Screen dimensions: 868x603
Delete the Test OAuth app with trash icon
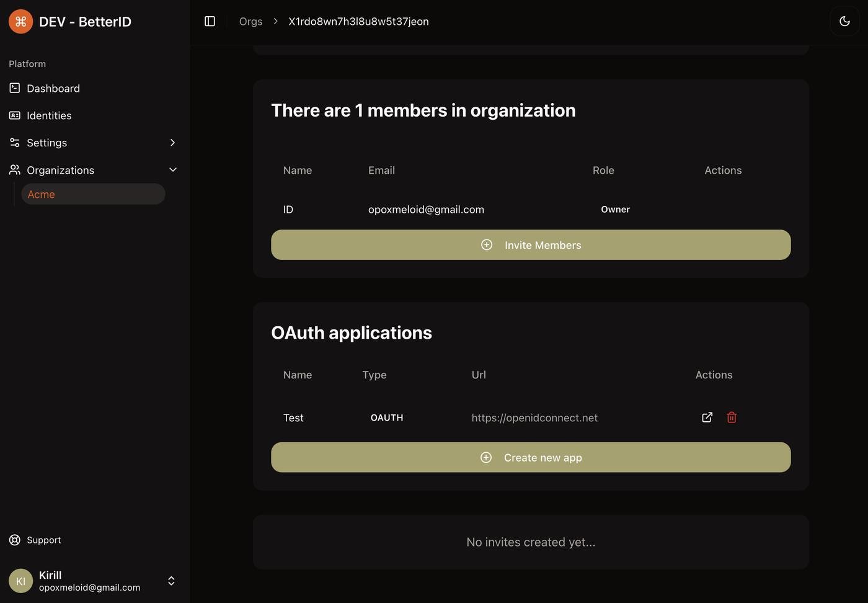[732, 418]
